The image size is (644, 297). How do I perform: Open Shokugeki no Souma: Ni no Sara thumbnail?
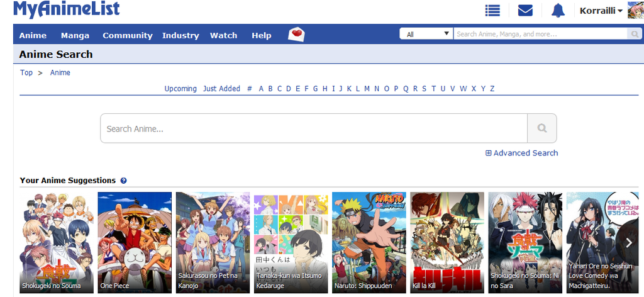pyautogui.click(x=525, y=243)
